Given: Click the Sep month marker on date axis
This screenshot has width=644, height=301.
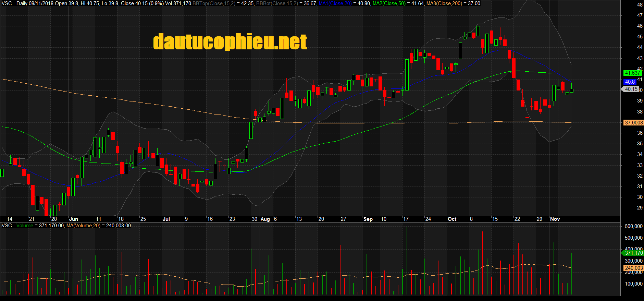Looking at the screenshot, I should (x=368, y=219).
